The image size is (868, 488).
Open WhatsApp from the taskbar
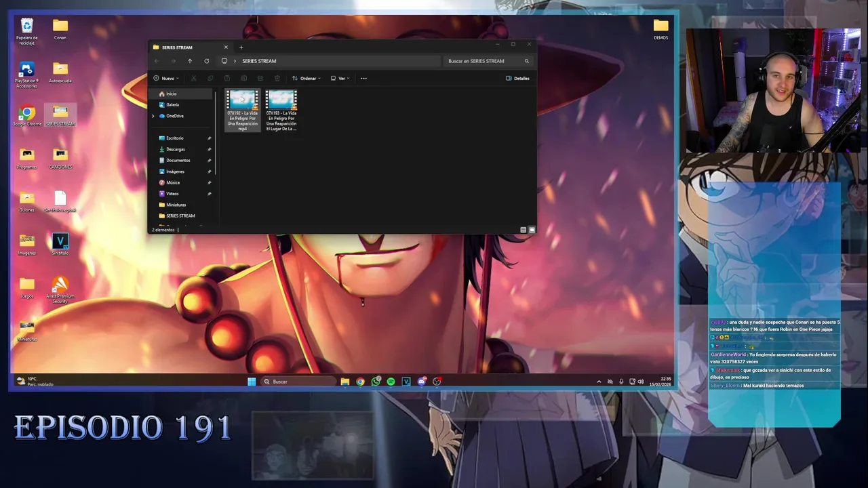(x=376, y=382)
